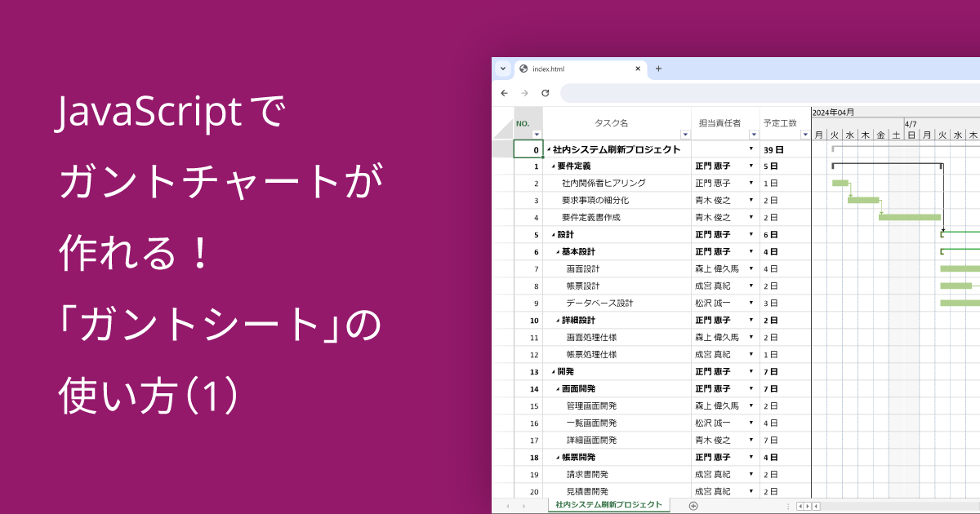Click the right scroll arrow at bottom right
This screenshot has width=980, height=514.
click(806, 507)
